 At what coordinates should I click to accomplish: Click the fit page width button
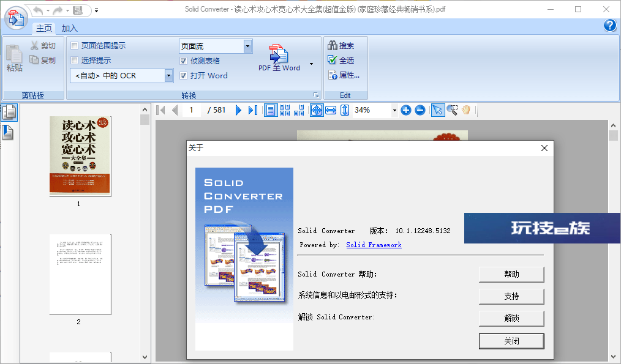point(331,110)
